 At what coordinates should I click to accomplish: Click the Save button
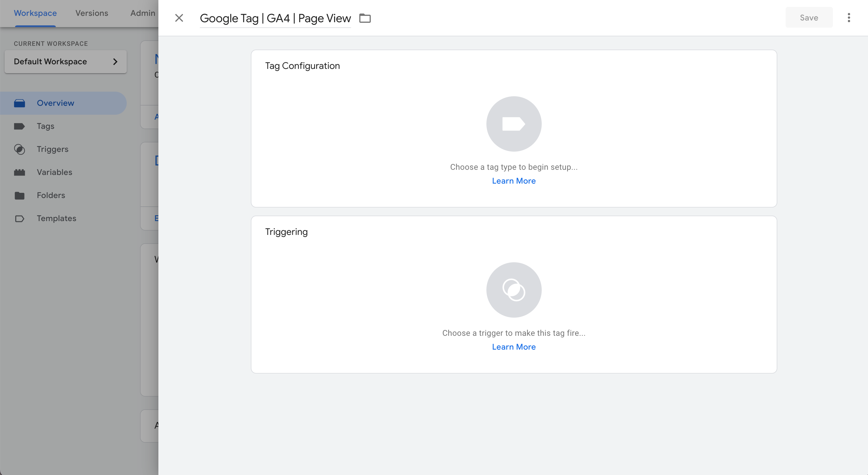[809, 18]
